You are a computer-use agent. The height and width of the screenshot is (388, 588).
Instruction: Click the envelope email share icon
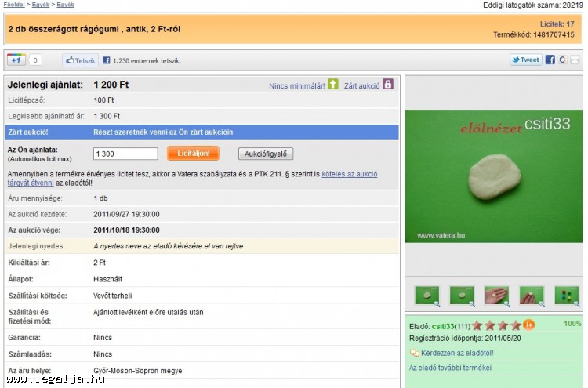[x=575, y=60]
